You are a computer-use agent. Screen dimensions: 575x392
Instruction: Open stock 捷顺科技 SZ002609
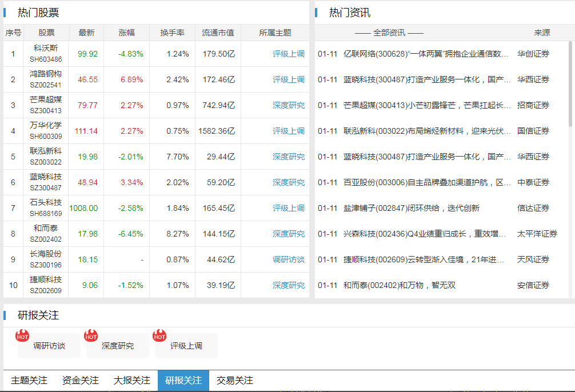46,285
